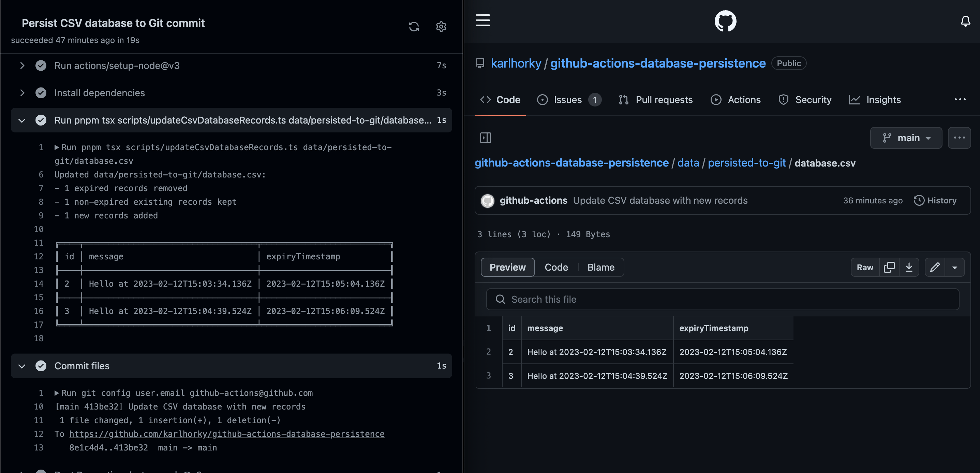The height and width of the screenshot is (473, 980).
Task: Click log line '1 new records added'
Action: coord(106,216)
